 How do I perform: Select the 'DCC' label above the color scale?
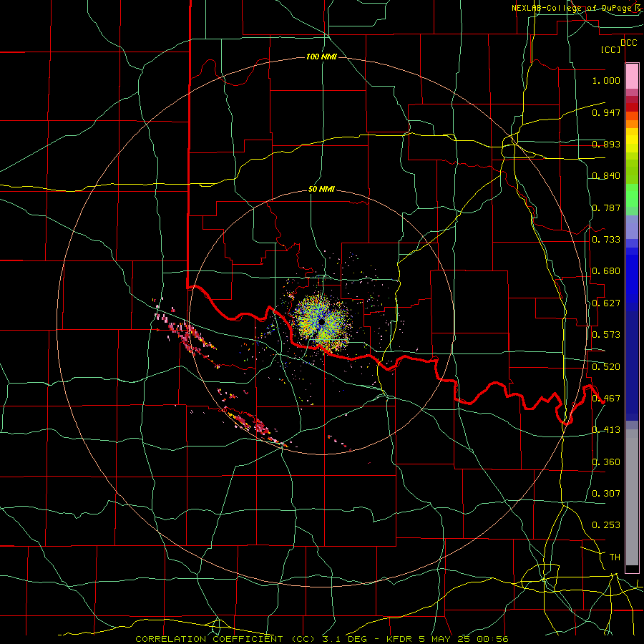pos(628,43)
